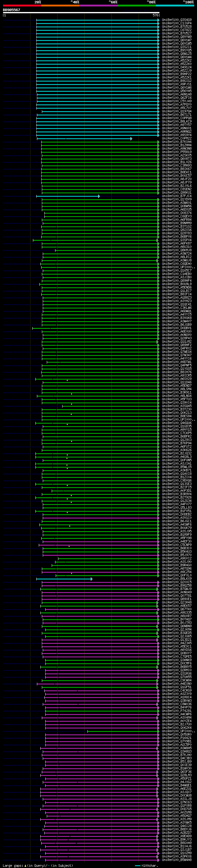Select last hit UniRef100_B5W4A8

click(x=177, y=860)
